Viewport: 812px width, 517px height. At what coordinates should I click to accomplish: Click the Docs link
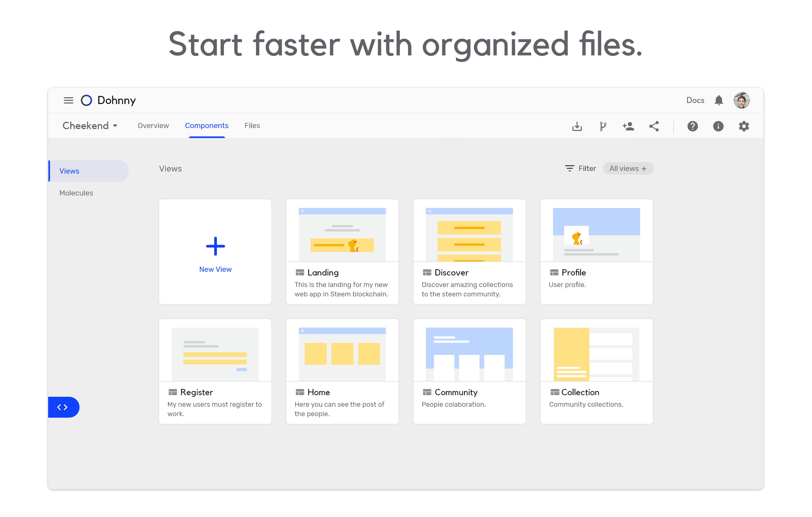click(x=695, y=100)
